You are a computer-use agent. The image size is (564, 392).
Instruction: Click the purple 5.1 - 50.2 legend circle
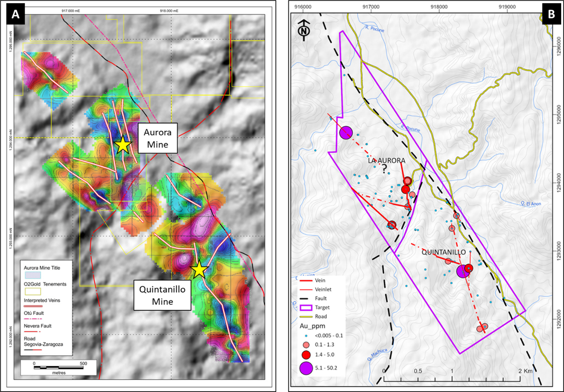click(306, 368)
